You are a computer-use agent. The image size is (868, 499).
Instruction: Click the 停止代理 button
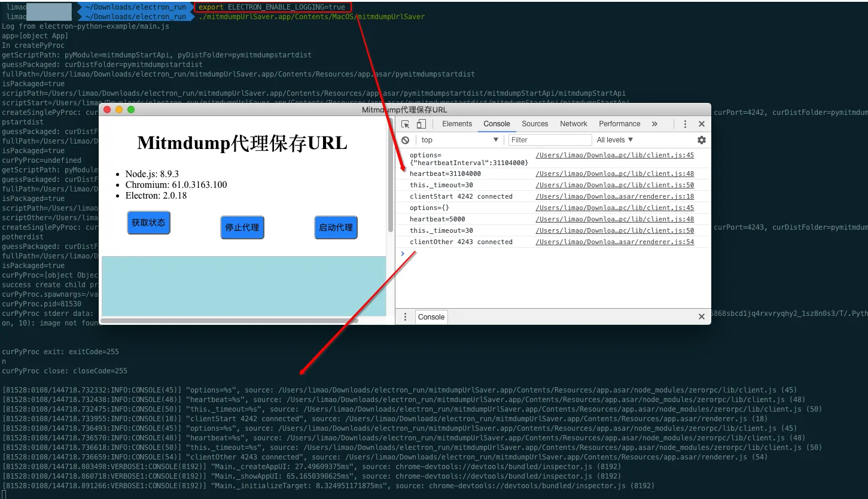[242, 227]
